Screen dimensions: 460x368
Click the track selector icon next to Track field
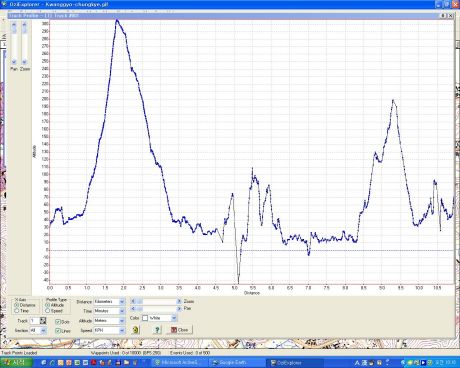click(x=43, y=321)
